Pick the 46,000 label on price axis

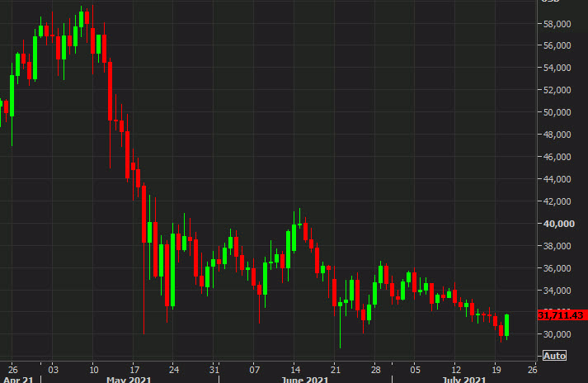pyautogui.click(x=557, y=157)
